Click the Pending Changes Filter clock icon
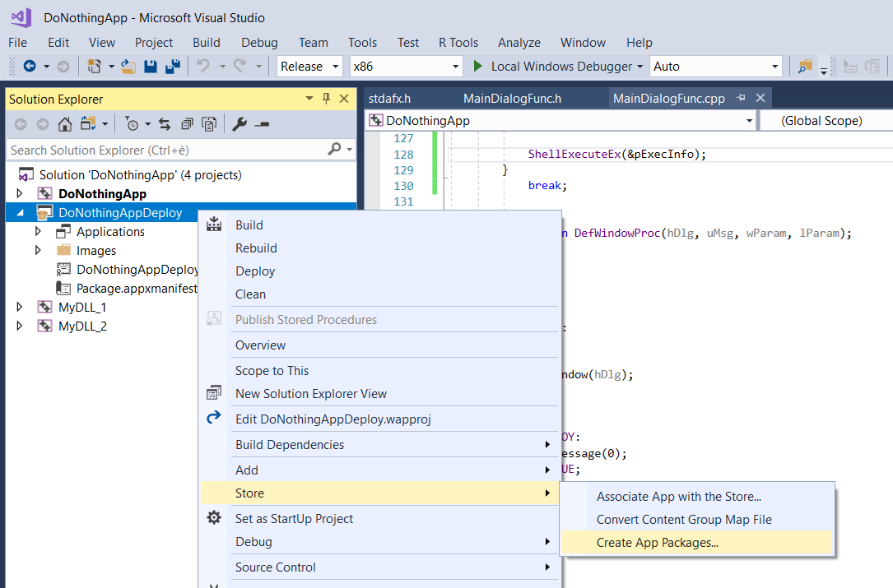Screen dimensions: 893x588 click(x=132, y=124)
